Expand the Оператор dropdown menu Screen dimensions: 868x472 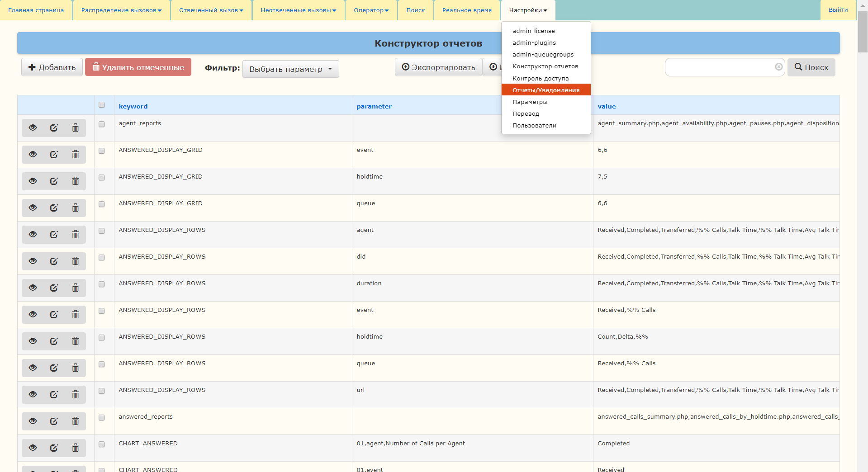tap(371, 10)
